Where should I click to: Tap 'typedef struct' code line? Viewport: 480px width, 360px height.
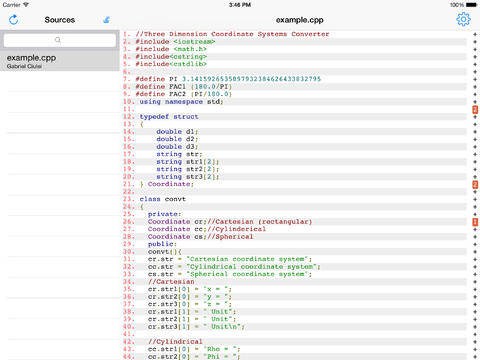pyautogui.click(x=169, y=117)
